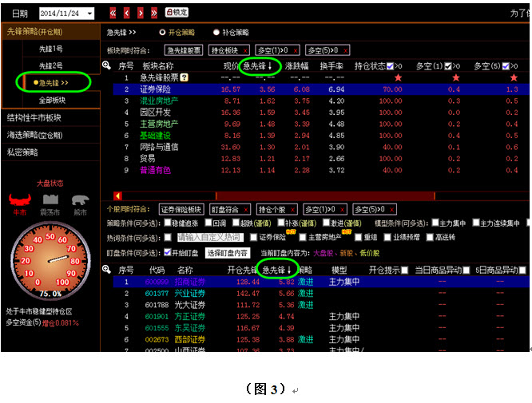The height and width of the screenshot is (403, 532).
Task: Check the 主力集中 model condition checkbox
Action: (434, 223)
